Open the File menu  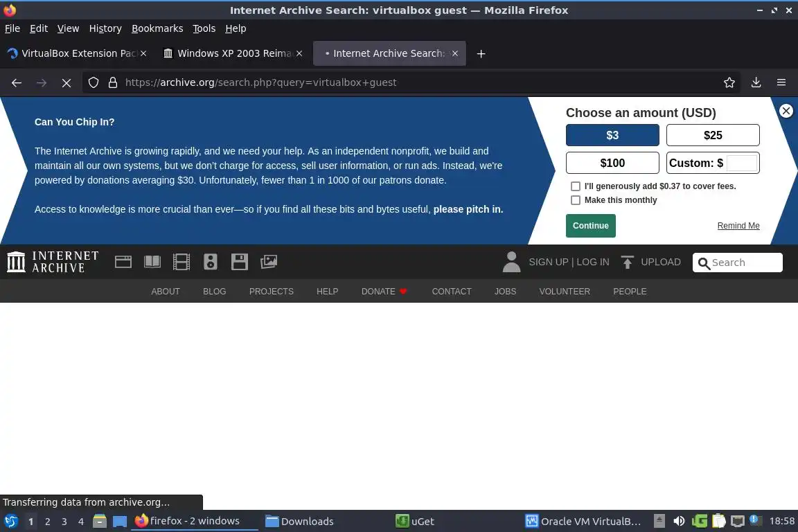point(12,28)
